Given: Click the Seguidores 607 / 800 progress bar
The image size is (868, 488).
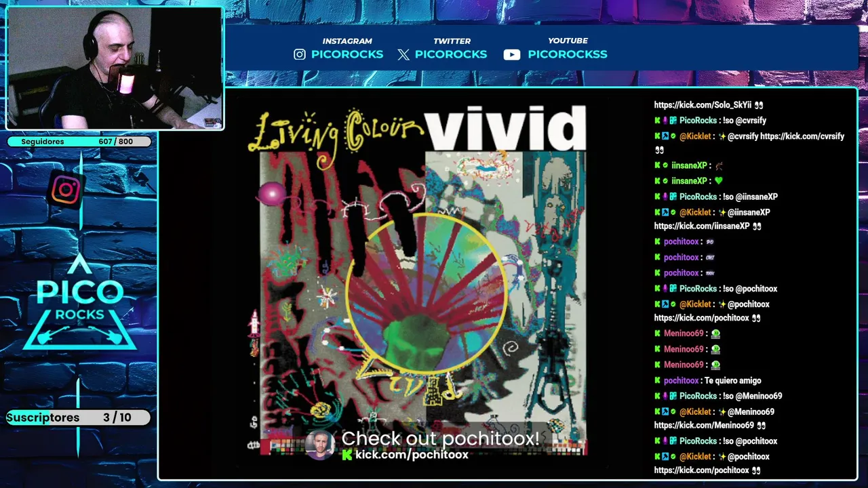Looking at the screenshot, I should point(79,142).
